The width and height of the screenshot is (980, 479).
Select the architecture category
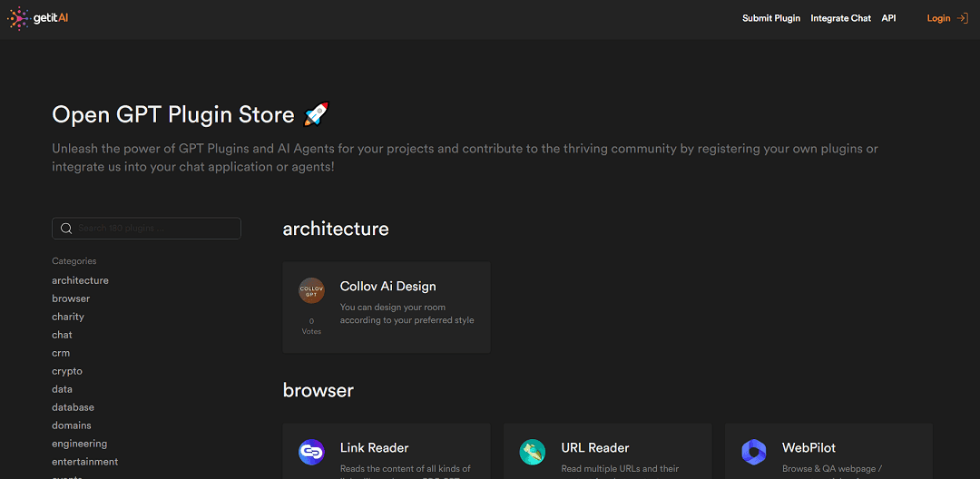click(80, 280)
